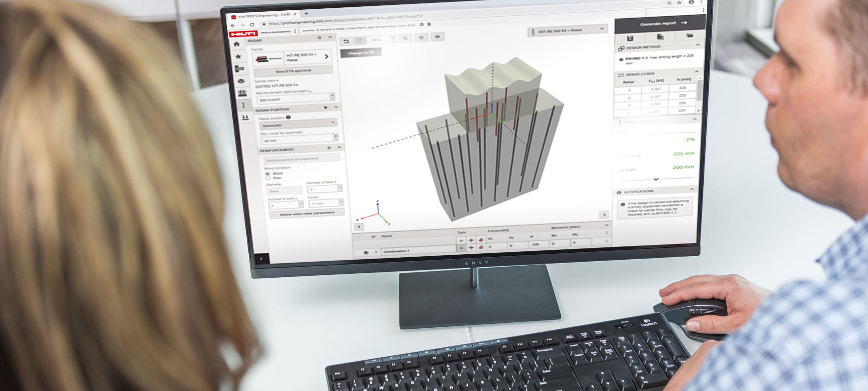Image resolution: width=868 pixels, height=391 pixels.
Task: Go back in the browser
Action: 233,25
